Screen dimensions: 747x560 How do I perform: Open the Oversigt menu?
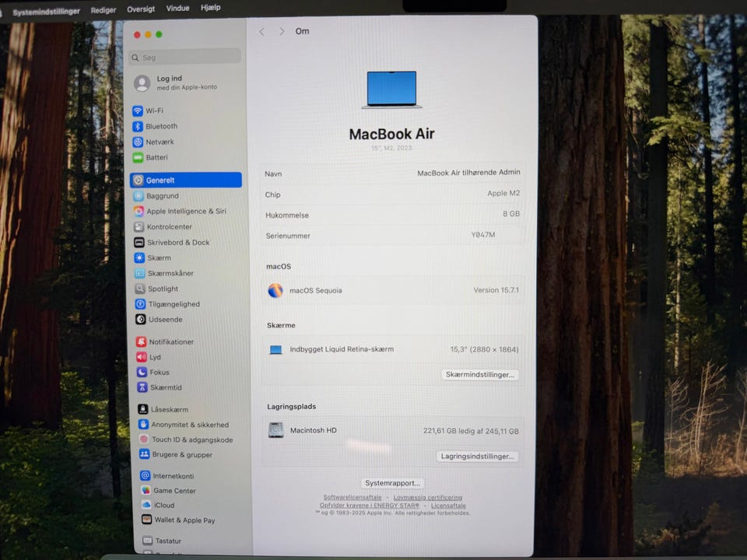(141, 9)
